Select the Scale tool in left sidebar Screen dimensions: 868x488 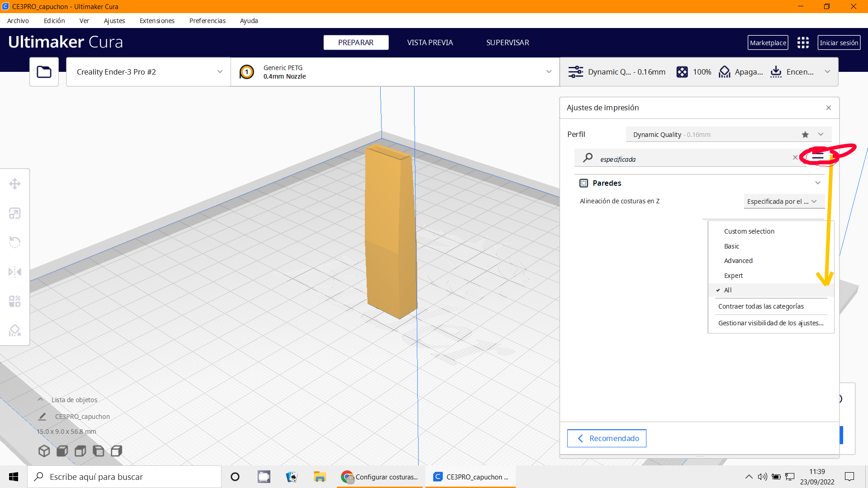[15, 213]
